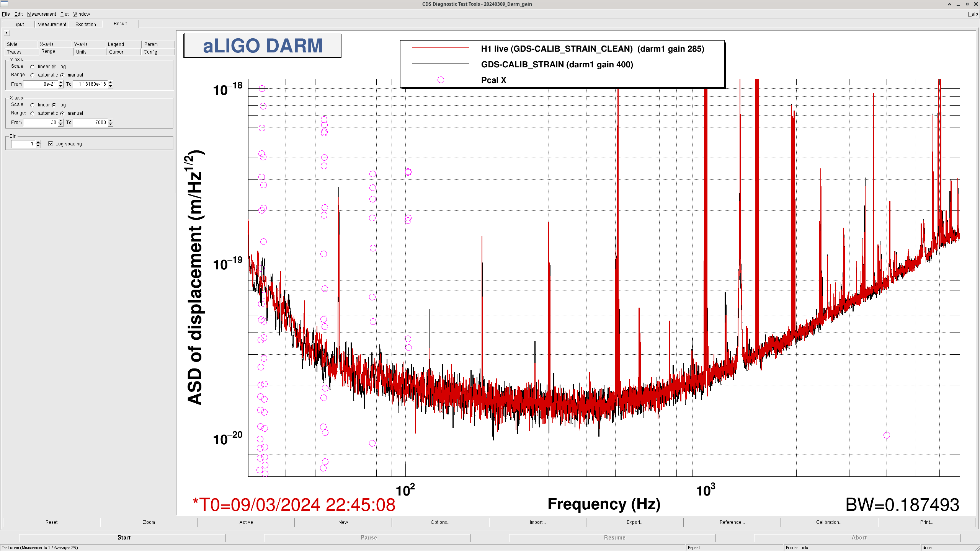Decrease the X axis To value of 7000
Screen dimensions: 980x551
click(111, 124)
